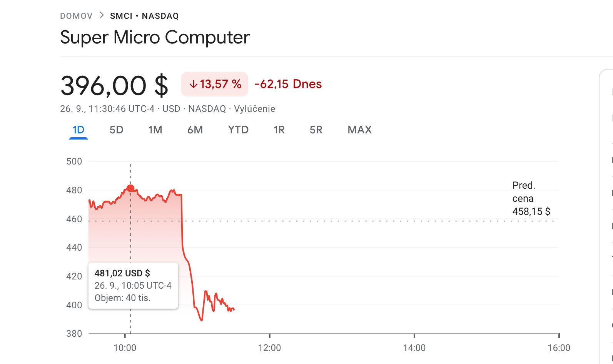The width and height of the screenshot is (613, 364).
Task: Click the 13,57 % change badge
Action: click(215, 84)
